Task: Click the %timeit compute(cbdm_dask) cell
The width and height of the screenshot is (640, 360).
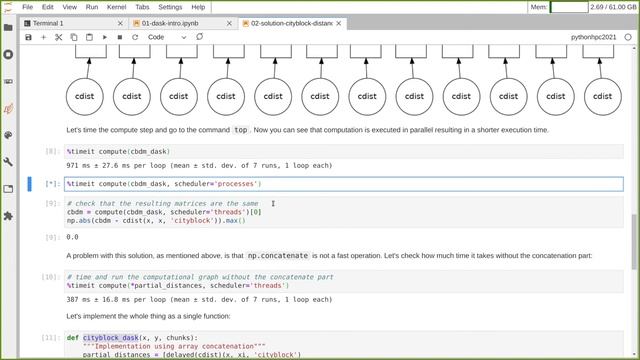Action: point(344,151)
